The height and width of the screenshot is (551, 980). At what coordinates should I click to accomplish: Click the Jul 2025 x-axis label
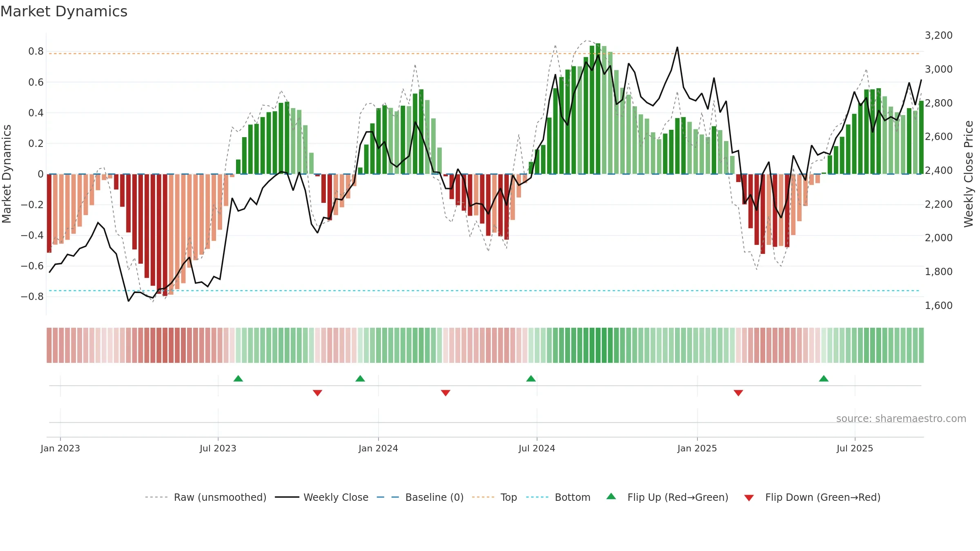855,448
